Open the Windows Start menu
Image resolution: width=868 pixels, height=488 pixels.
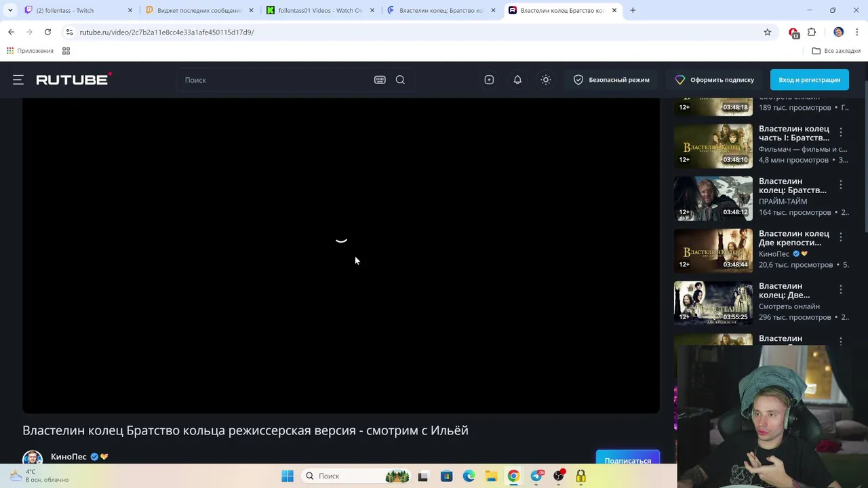[x=288, y=476]
